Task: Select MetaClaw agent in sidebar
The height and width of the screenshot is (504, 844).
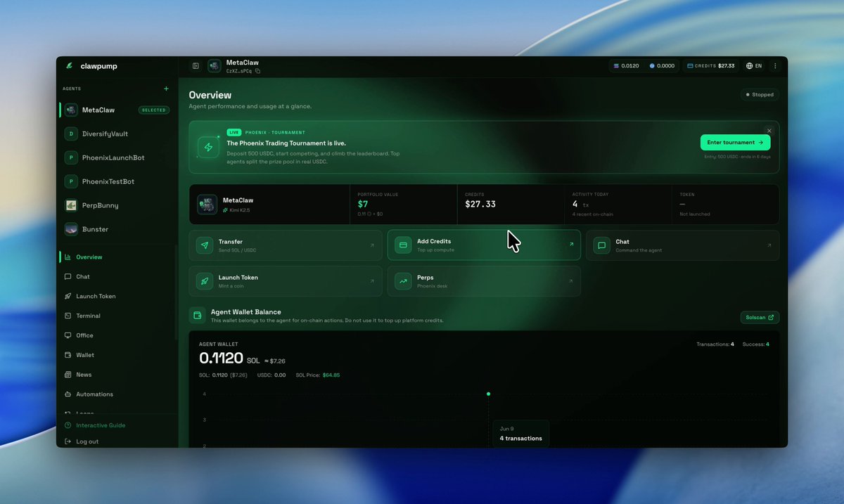Action: pyautogui.click(x=117, y=110)
